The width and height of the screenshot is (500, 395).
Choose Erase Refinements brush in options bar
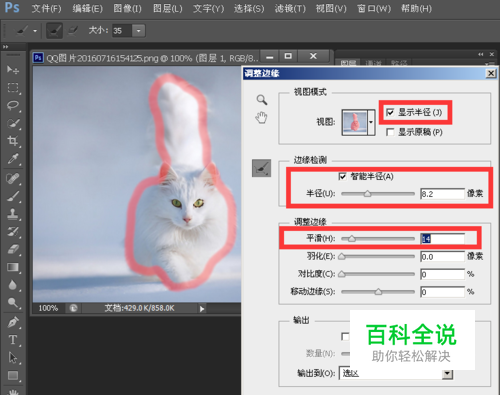click(x=73, y=31)
